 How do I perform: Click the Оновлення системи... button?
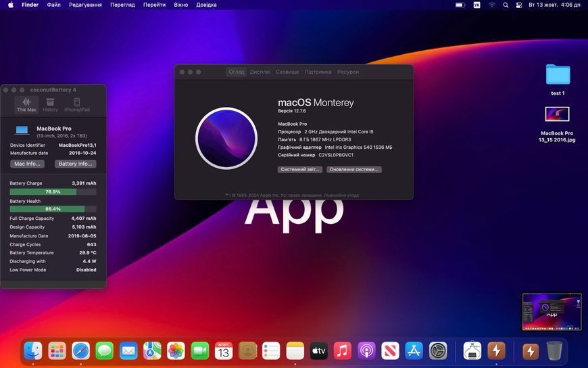pyautogui.click(x=354, y=169)
